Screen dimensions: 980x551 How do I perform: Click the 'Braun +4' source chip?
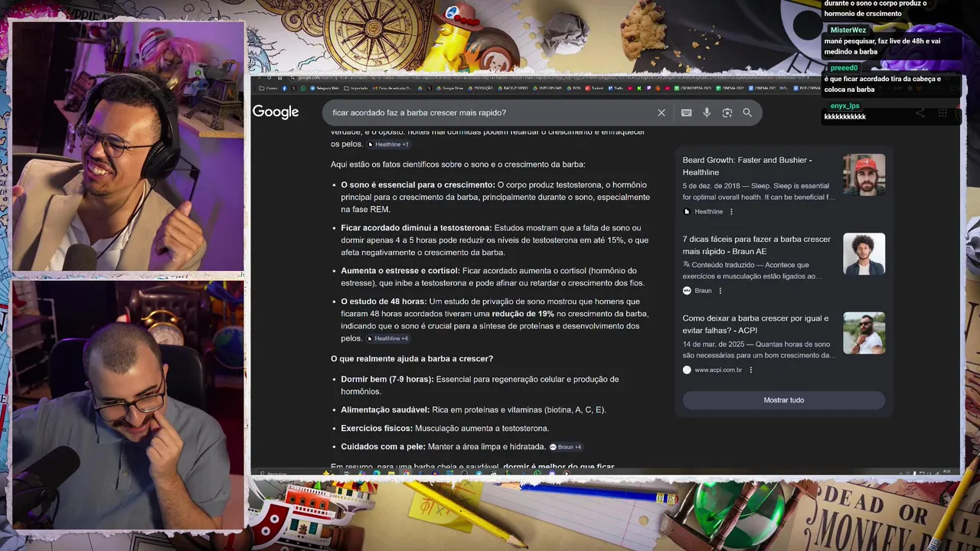pos(566,447)
